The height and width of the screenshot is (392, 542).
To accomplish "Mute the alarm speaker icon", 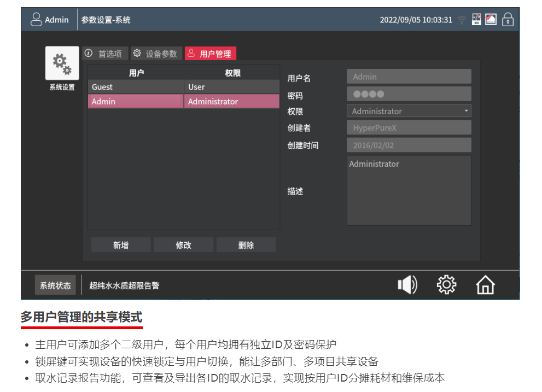I will (x=408, y=285).
